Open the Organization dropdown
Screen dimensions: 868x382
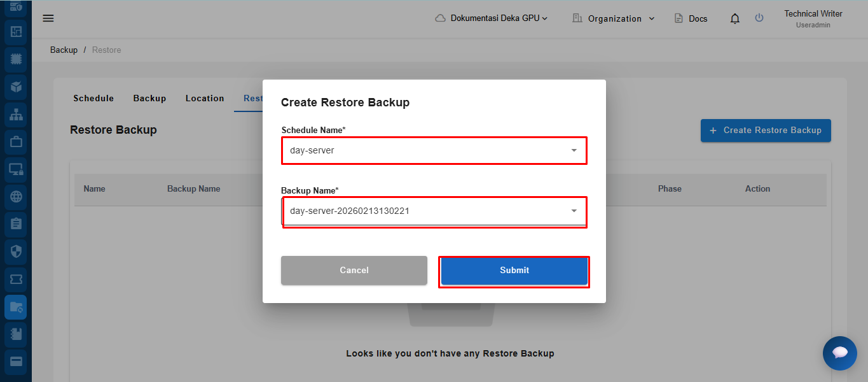point(614,18)
